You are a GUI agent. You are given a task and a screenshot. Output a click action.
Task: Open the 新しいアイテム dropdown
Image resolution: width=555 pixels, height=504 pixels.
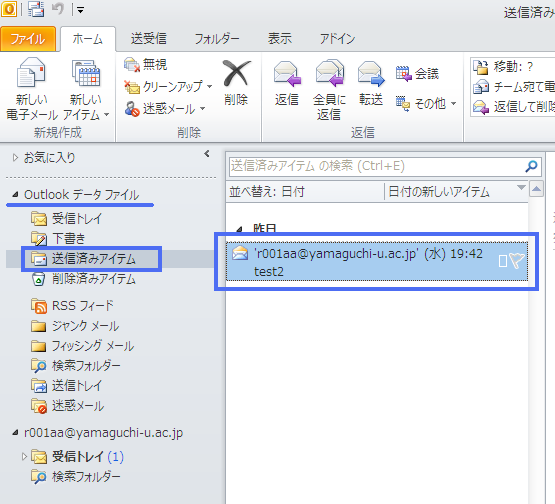[86, 89]
